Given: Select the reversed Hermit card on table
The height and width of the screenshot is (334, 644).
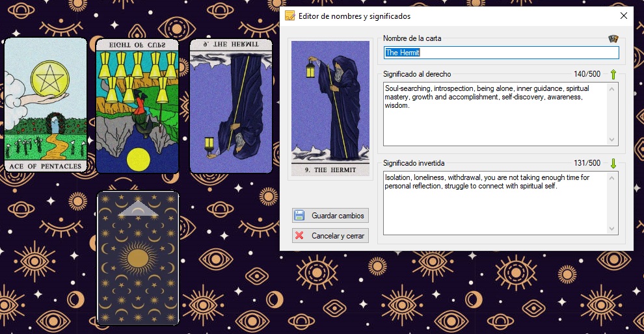Looking at the screenshot, I should (231, 106).
